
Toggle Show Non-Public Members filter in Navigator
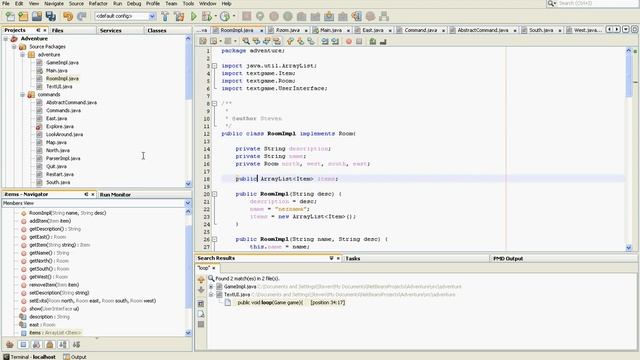point(50,345)
